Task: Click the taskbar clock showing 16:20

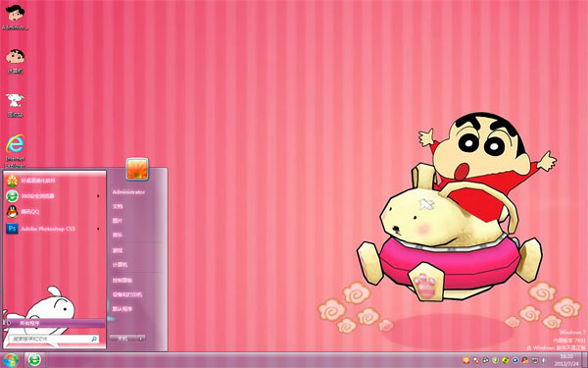Action: click(566, 360)
